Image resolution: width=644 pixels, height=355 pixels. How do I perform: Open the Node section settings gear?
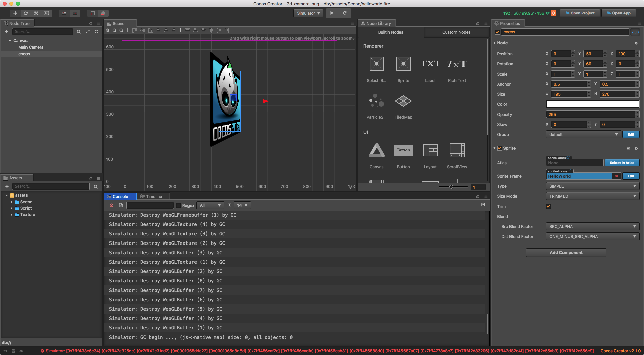(x=636, y=43)
